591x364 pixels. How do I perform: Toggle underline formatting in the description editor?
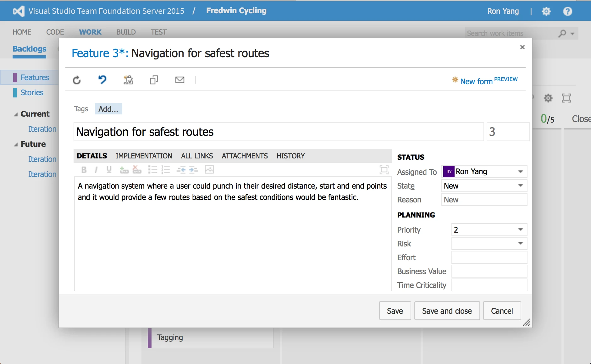109,170
